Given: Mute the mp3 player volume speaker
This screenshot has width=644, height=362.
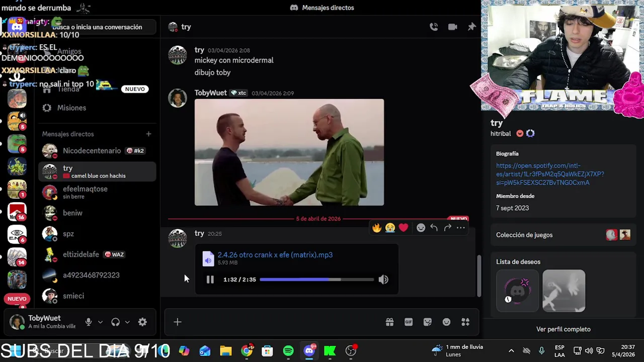Looking at the screenshot, I should click(383, 280).
